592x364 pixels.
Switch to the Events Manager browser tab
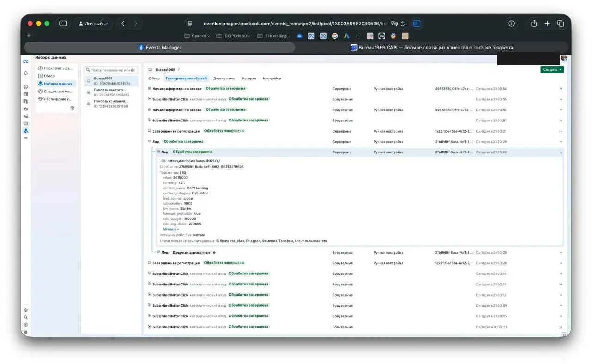[x=160, y=48]
